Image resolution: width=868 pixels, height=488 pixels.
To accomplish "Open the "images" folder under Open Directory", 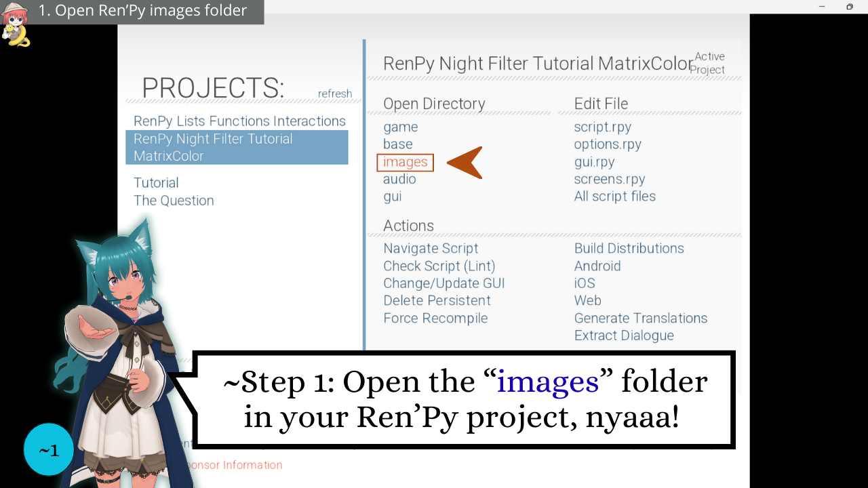I will pos(404,162).
